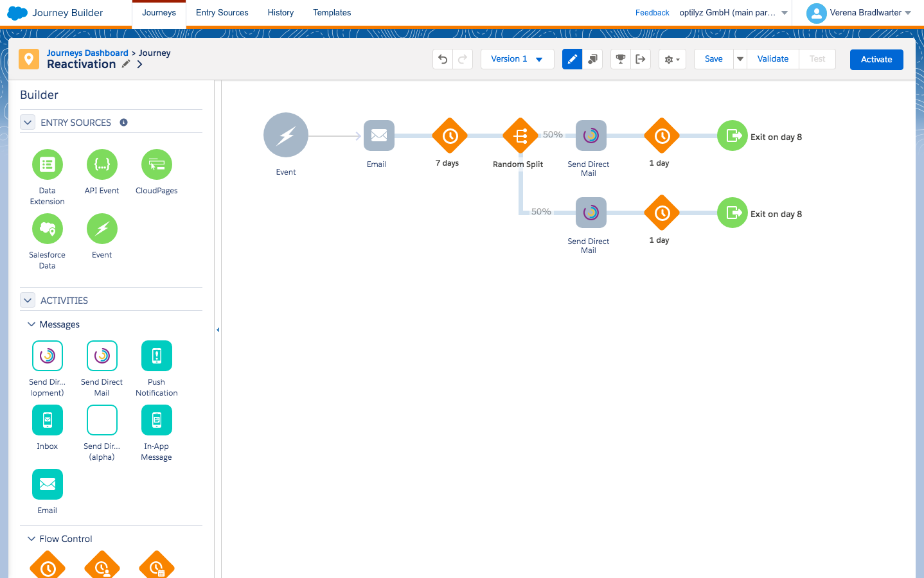Click the In-App Message activity icon
The height and width of the screenshot is (578, 924).
tap(156, 420)
